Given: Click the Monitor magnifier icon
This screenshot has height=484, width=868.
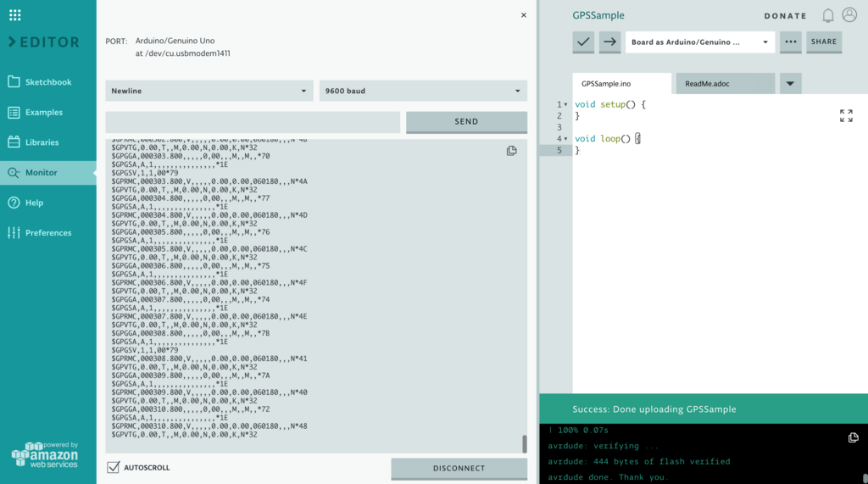Looking at the screenshot, I should coord(14,173).
